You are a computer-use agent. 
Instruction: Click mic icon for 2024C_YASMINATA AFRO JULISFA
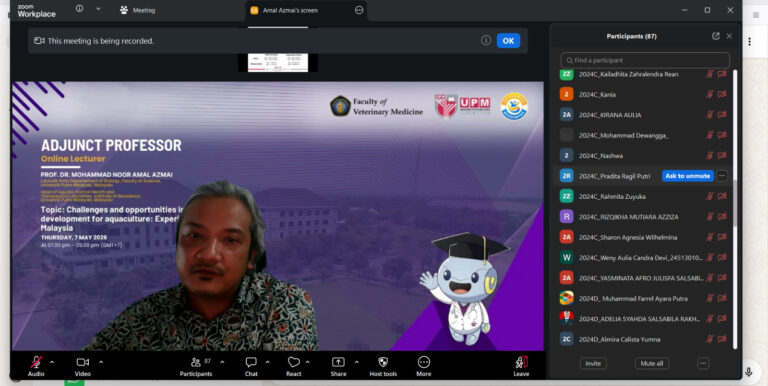coord(710,278)
